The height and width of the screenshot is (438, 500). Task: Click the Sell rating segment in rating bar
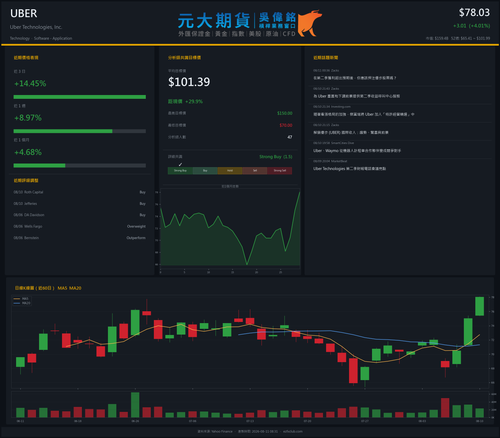point(255,171)
